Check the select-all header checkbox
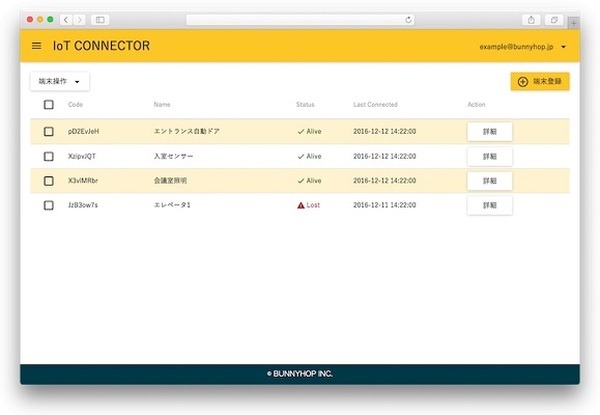The width and height of the screenshot is (600, 415). 48,105
